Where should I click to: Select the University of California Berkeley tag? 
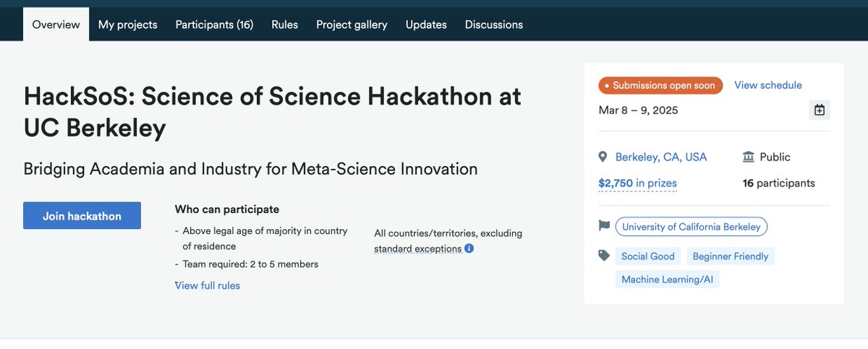coord(692,227)
